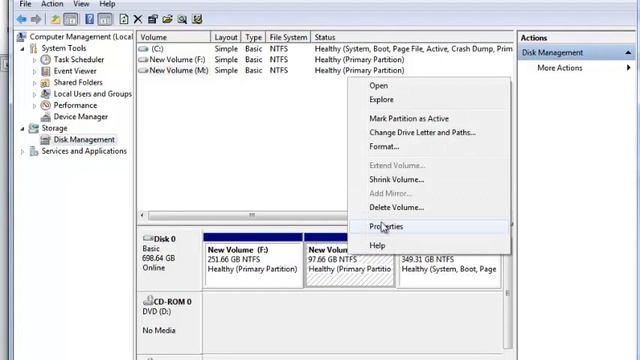
Task: Choose Format... from the context menu
Action: 429,147
